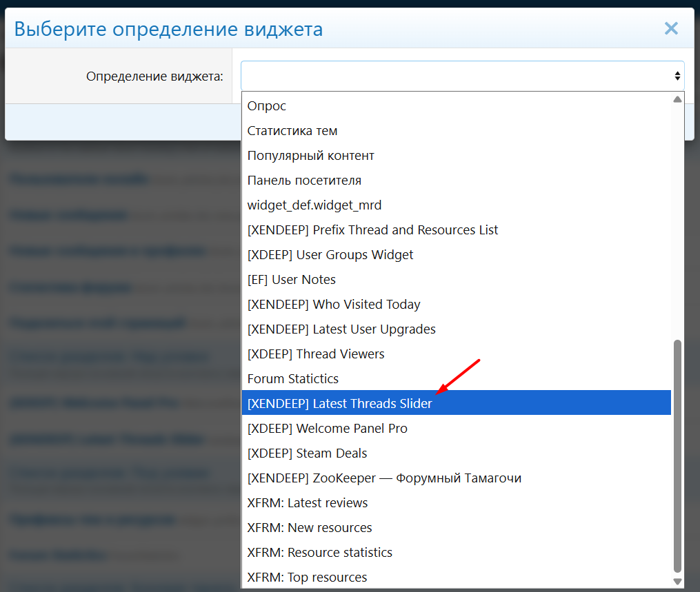Click the dropdown list scrollbar thumb
The width and height of the screenshot is (700, 592).
coord(677,456)
